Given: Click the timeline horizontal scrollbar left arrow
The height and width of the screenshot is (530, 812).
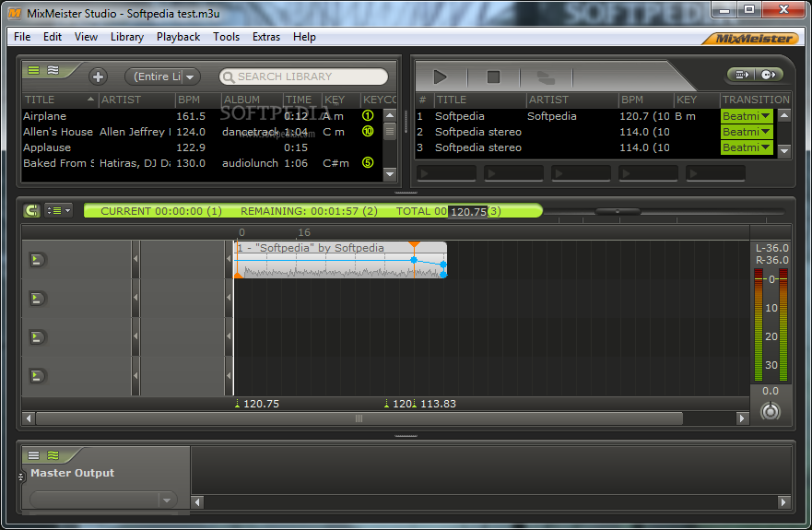Looking at the screenshot, I should 29,418.
